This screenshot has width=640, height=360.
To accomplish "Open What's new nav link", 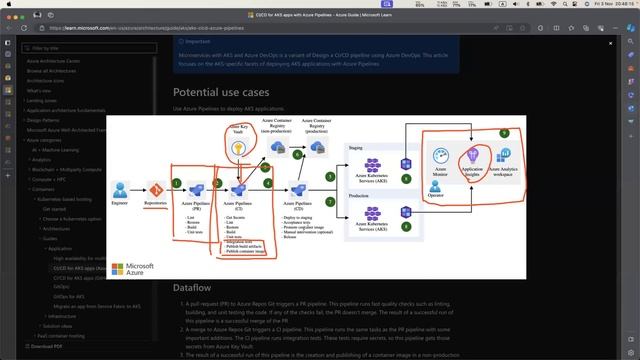I will 39,91.
